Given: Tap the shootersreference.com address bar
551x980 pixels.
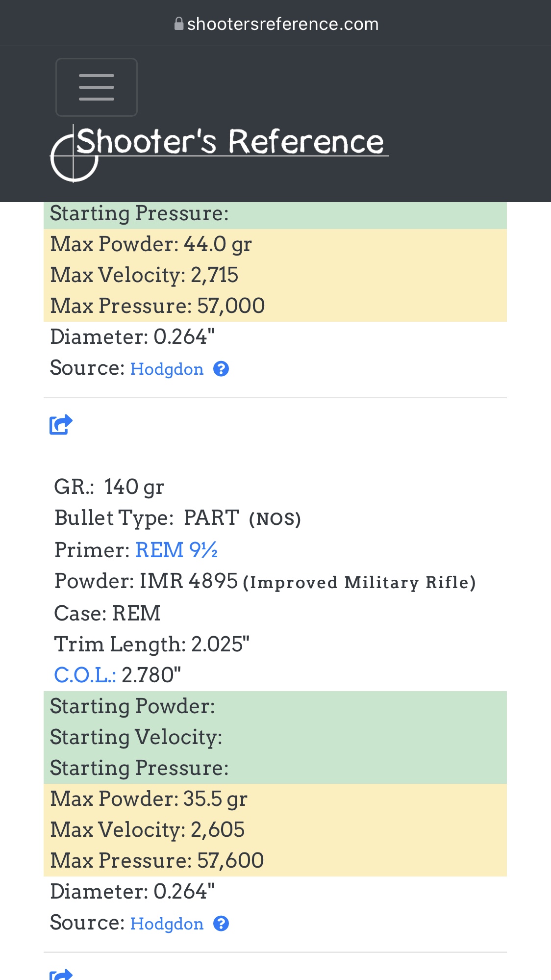Looking at the screenshot, I should [x=282, y=24].
